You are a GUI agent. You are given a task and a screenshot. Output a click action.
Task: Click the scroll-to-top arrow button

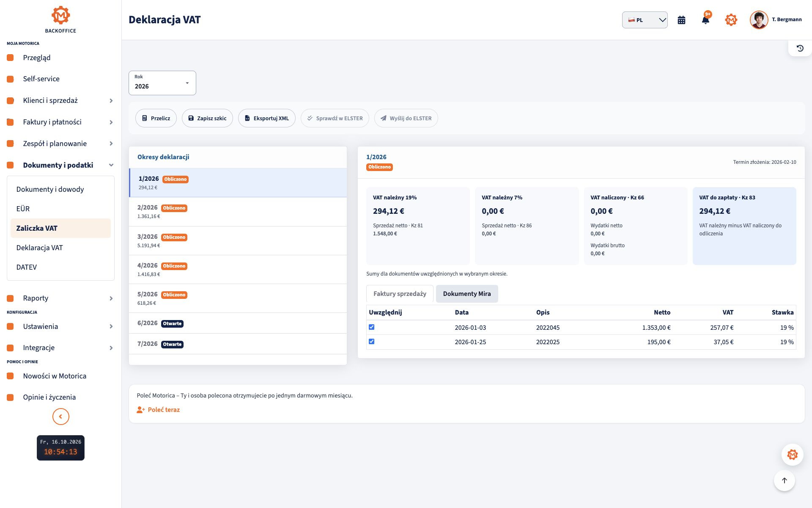pos(784,480)
